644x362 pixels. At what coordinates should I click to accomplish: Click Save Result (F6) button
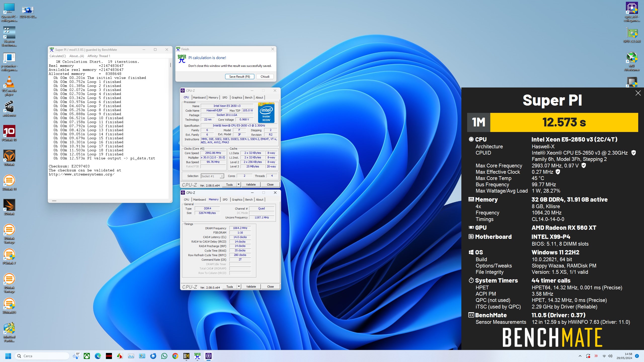coord(239,77)
